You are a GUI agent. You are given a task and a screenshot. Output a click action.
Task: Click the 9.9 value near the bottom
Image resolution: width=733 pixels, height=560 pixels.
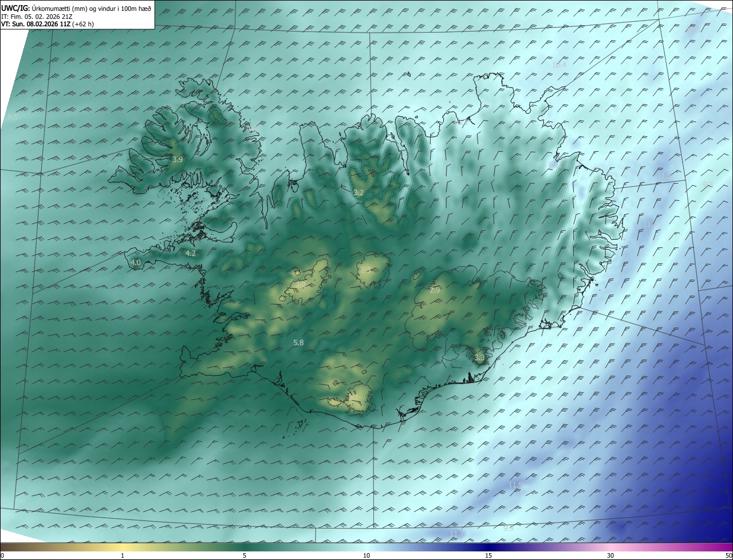[x=508, y=528]
